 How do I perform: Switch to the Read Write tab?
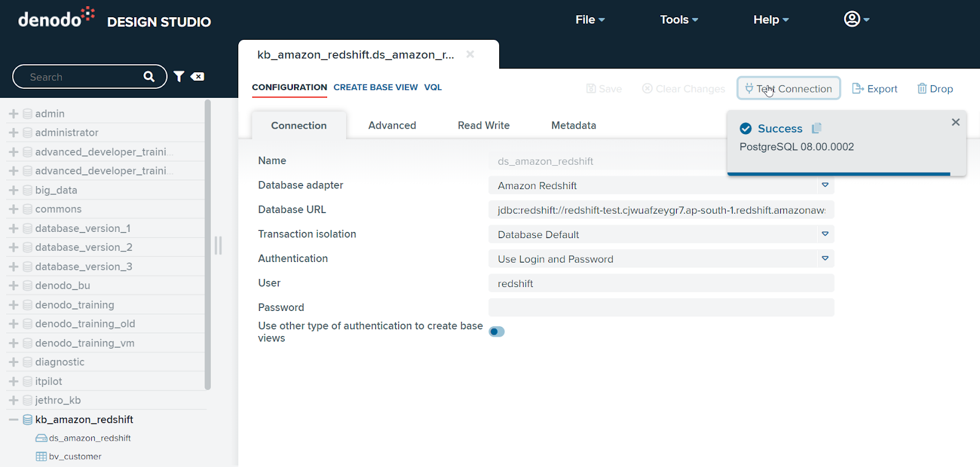[x=484, y=125]
